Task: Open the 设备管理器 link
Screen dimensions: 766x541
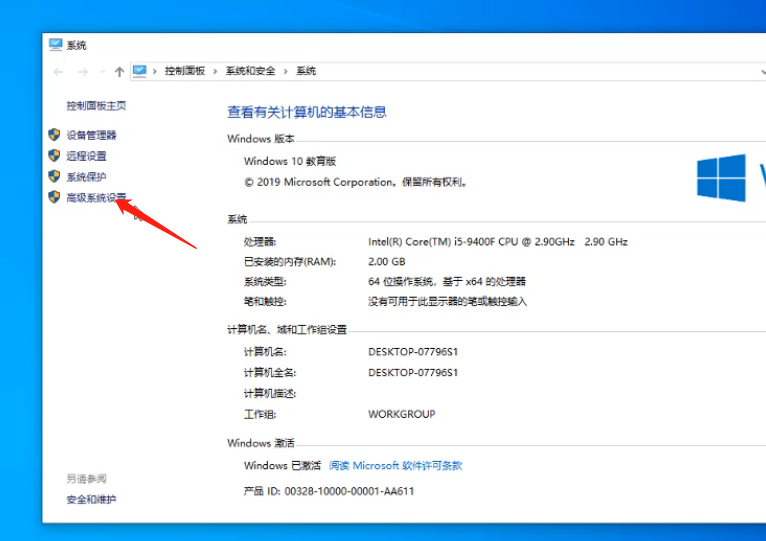Action: [91, 135]
